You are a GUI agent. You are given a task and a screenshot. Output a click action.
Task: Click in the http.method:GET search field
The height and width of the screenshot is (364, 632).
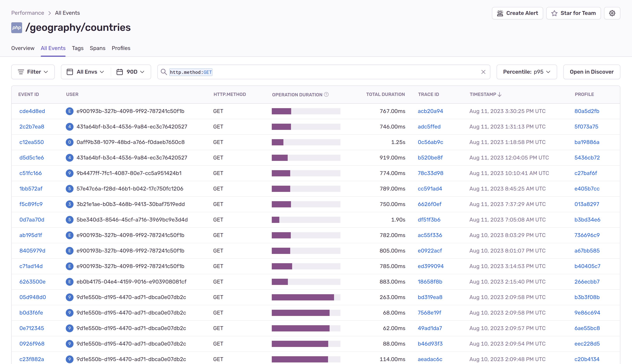(325, 72)
